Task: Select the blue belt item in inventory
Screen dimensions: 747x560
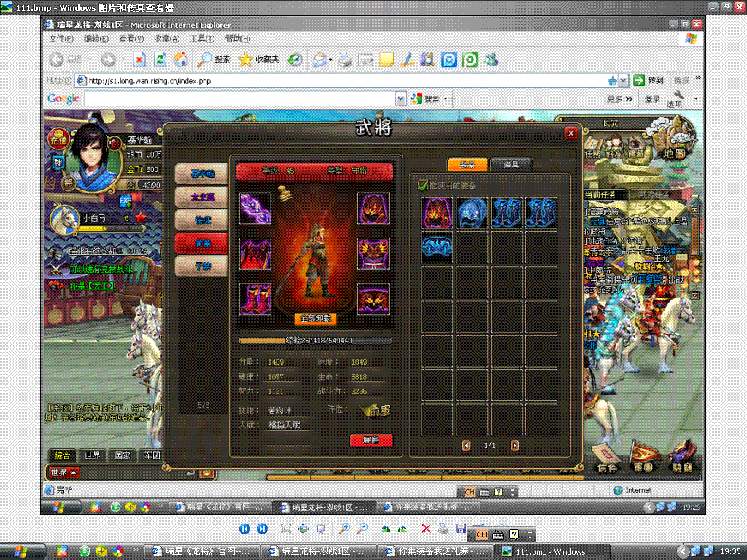Action: (437, 247)
